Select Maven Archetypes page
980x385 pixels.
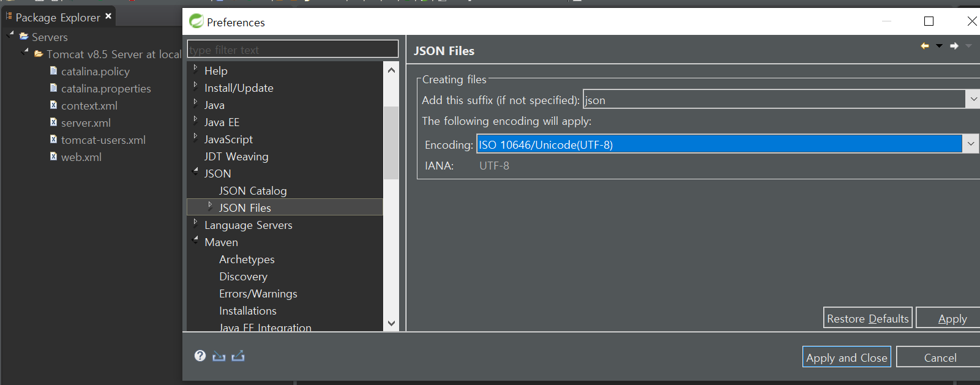(x=247, y=260)
